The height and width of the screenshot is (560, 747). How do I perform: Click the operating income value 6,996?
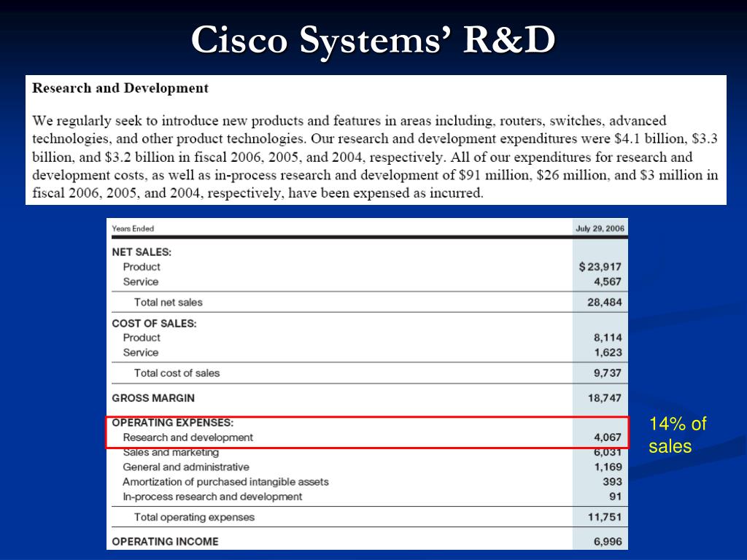click(x=608, y=542)
